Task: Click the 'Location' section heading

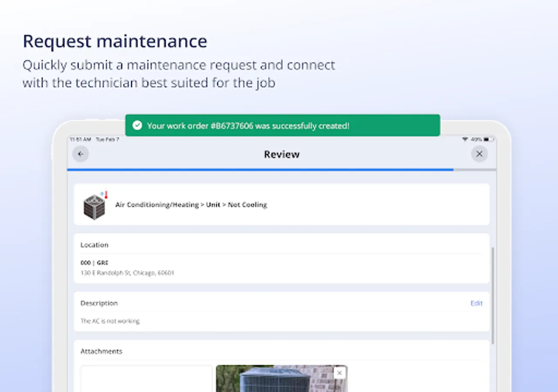Action: [94, 245]
